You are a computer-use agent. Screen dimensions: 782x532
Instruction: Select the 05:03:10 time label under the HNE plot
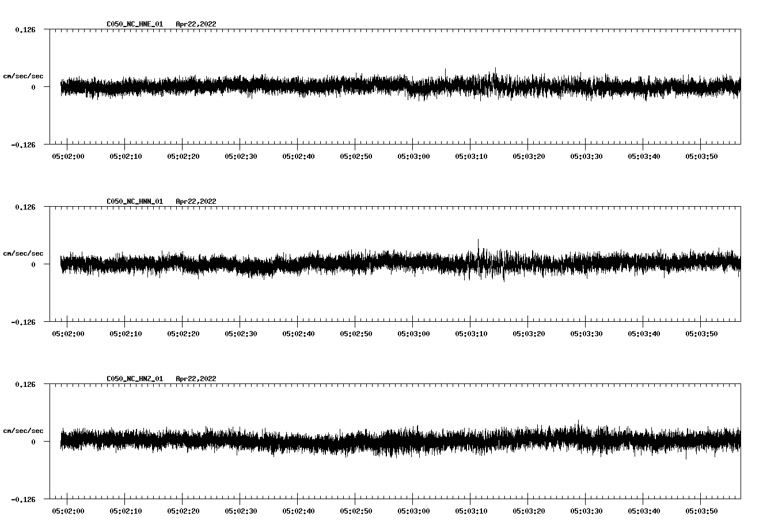471,156
